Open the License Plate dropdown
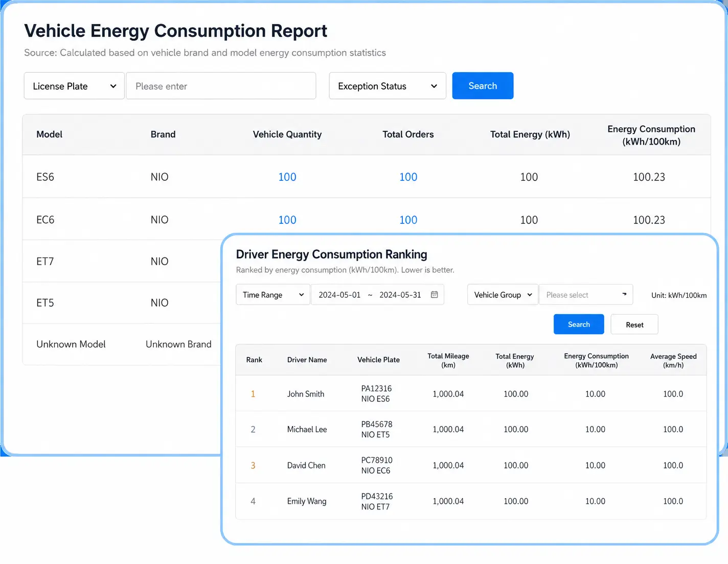This screenshot has width=728, height=564. point(74,86)
